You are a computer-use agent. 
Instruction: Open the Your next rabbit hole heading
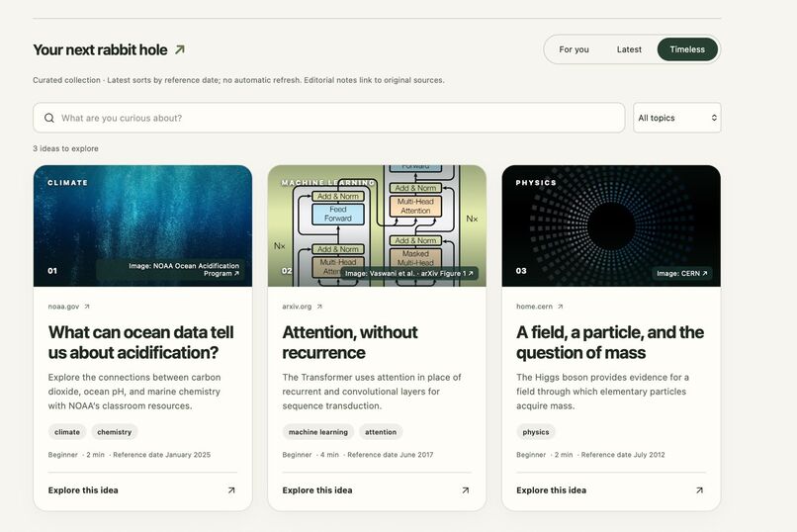(100, 49)
